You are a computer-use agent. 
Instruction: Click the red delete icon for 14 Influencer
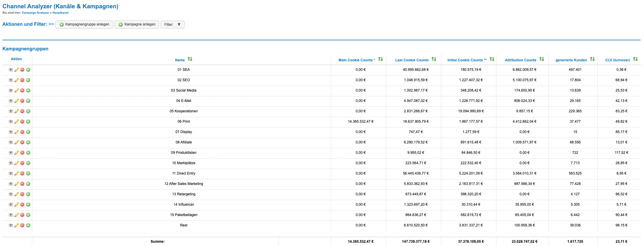tap(22, 205)
